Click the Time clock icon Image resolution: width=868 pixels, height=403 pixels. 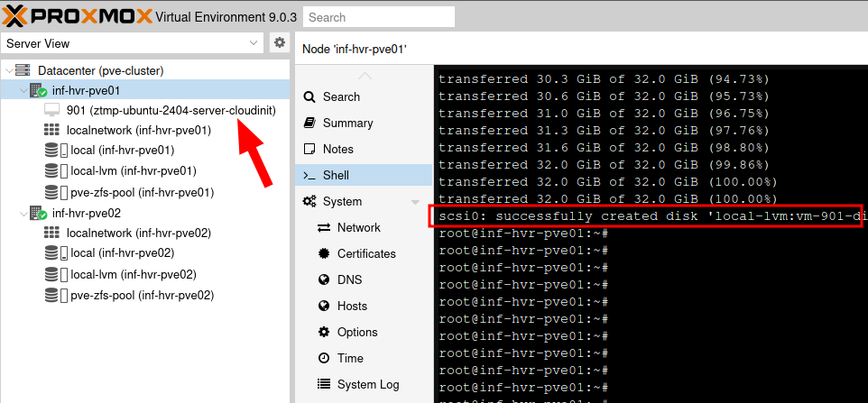tap(324, 358)
